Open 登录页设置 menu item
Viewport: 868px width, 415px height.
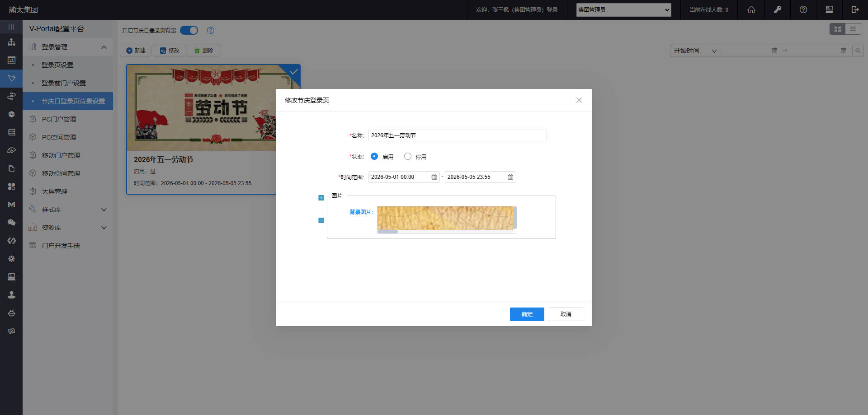(57, 65)
